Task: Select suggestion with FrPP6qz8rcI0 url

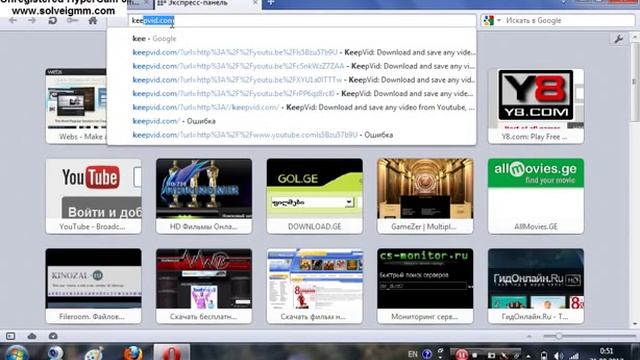Action: click(x=291, y=93)
